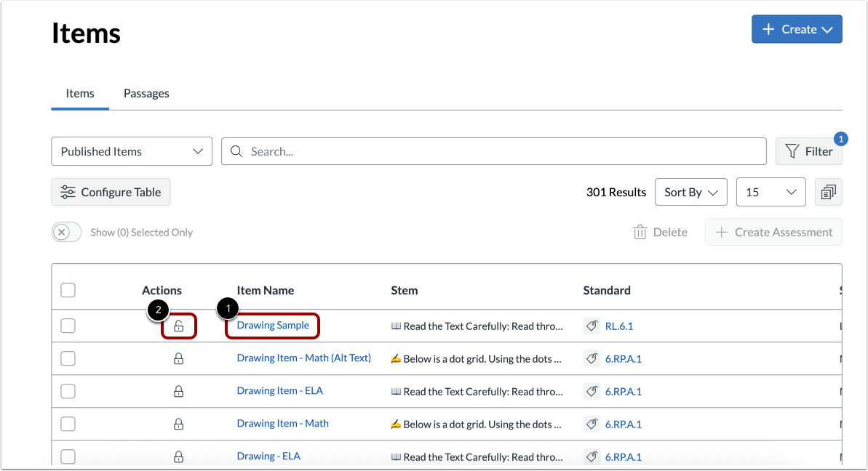The width and height of the screenshot is (868, 471).
Task: Click the tag icon in the Drawing Item - Math row
Action: click(x=592, y=424)
